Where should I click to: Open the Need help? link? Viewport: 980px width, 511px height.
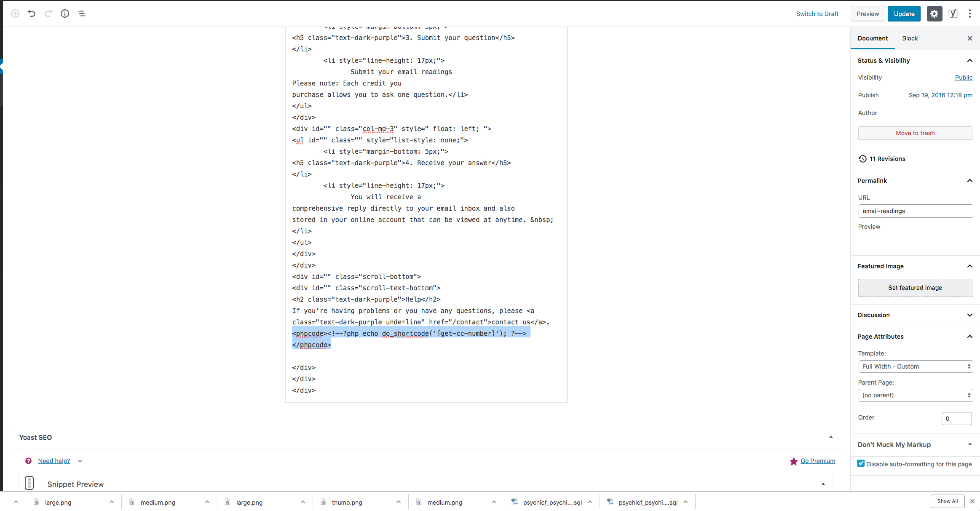pos(54,461)
